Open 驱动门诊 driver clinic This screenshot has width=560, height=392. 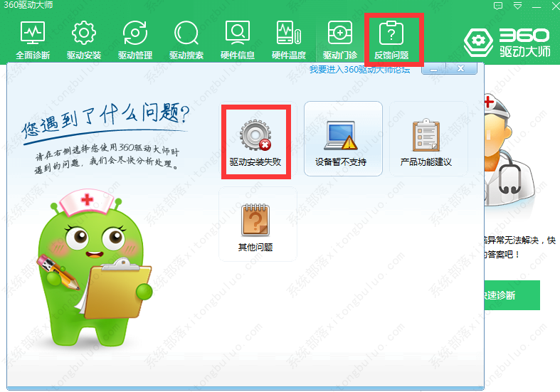click(x=340, y=40)
